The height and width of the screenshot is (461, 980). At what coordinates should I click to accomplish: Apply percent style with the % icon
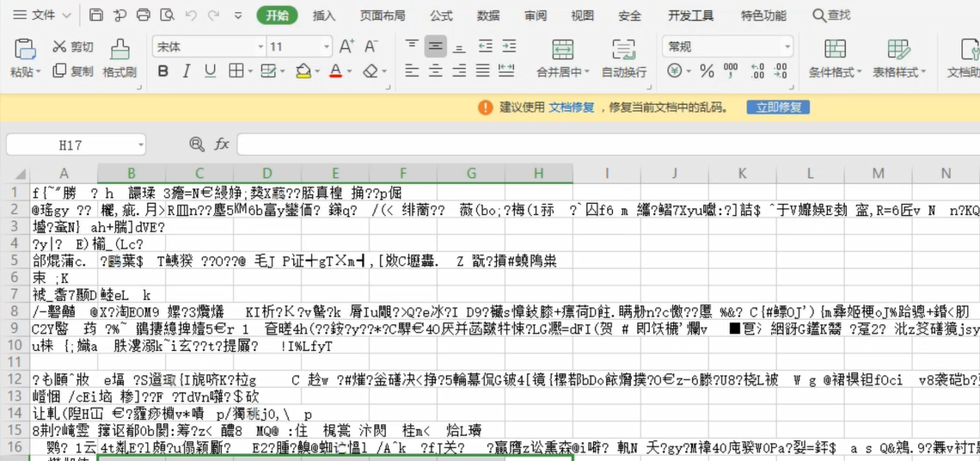[x=707, y=71]
